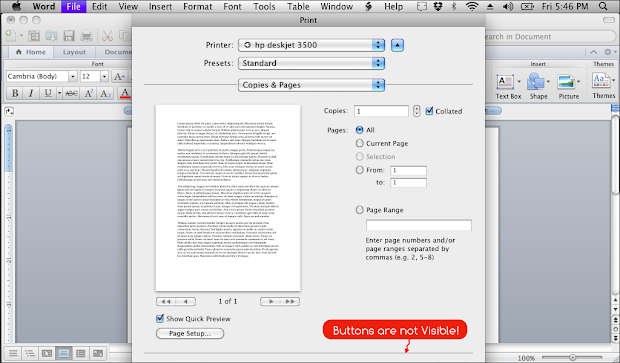The height and width of the screenshot is (363, 620).
Task: Open the Text Box dropdown arrow
Action: click(519, 82)
